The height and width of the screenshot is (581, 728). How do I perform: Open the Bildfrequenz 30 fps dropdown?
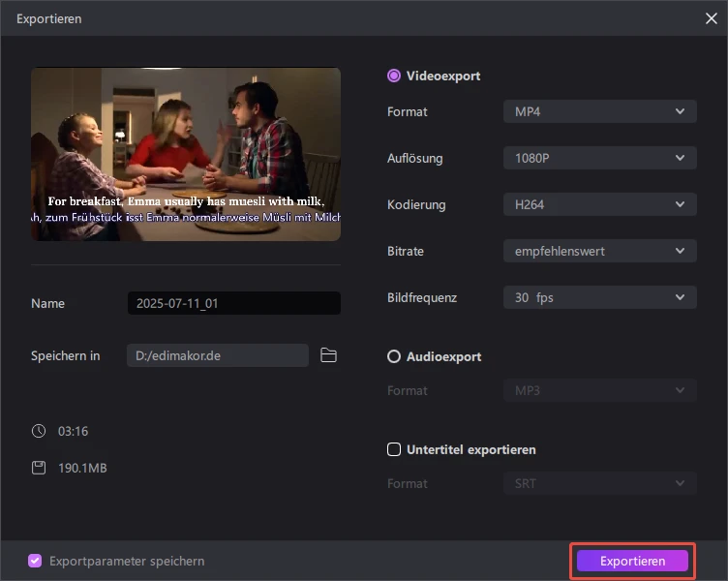click(x=599, y=297)
